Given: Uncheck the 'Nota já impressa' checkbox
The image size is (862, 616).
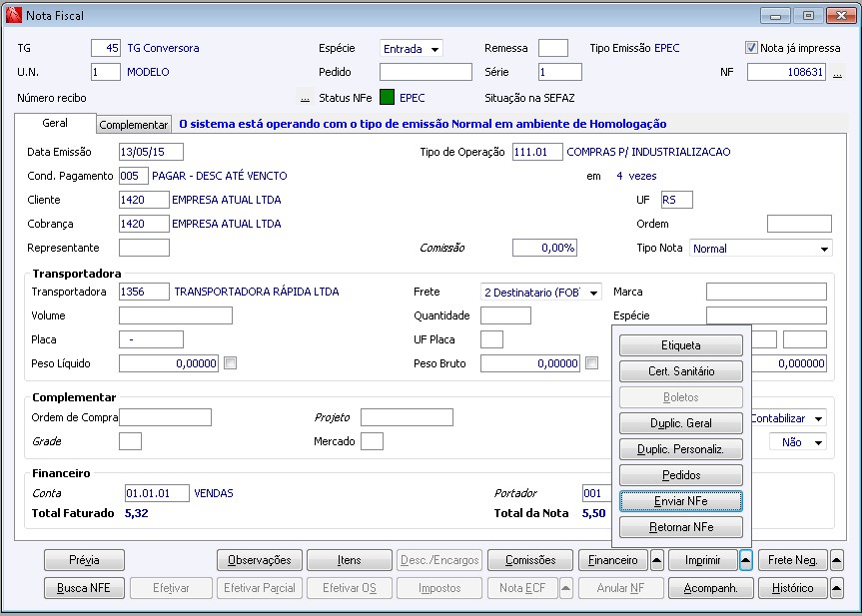Looking at the screenshot, I should (752, 48).
